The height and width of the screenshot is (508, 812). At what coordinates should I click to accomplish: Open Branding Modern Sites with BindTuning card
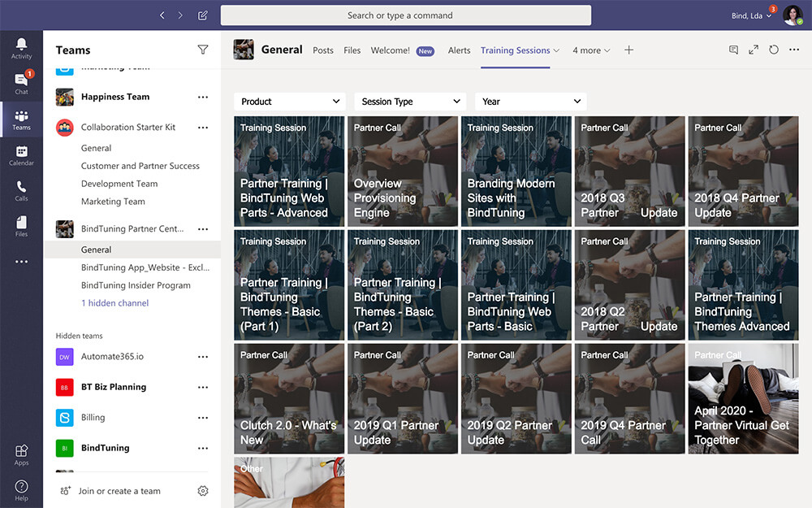[x=516, y=172]
